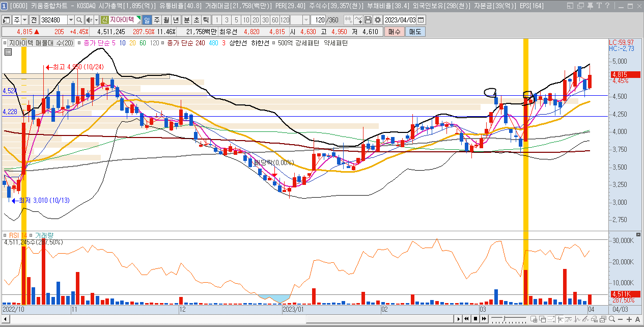Image resolution: width=644 pixels, height=327 pixels.
Task: Click the small chart close icon at top right of RSI panel
Action: point(637,235)
